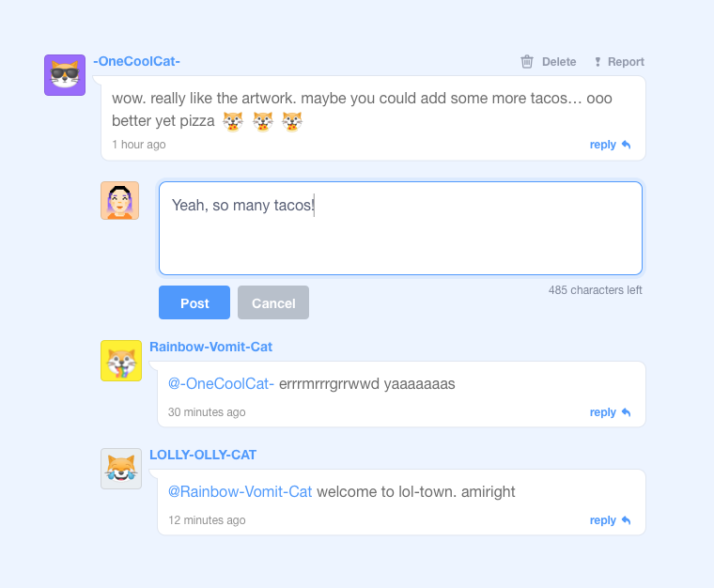
Task: Open -OneCoolCat- sunglasses cat avatar
Action: pyautogui.click(x=65, y=75)
